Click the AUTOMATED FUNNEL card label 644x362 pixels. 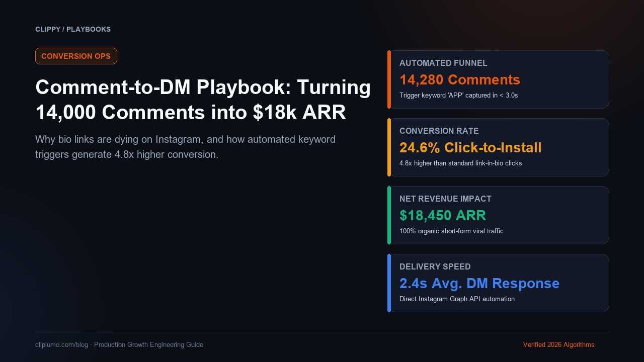[443, 63]
